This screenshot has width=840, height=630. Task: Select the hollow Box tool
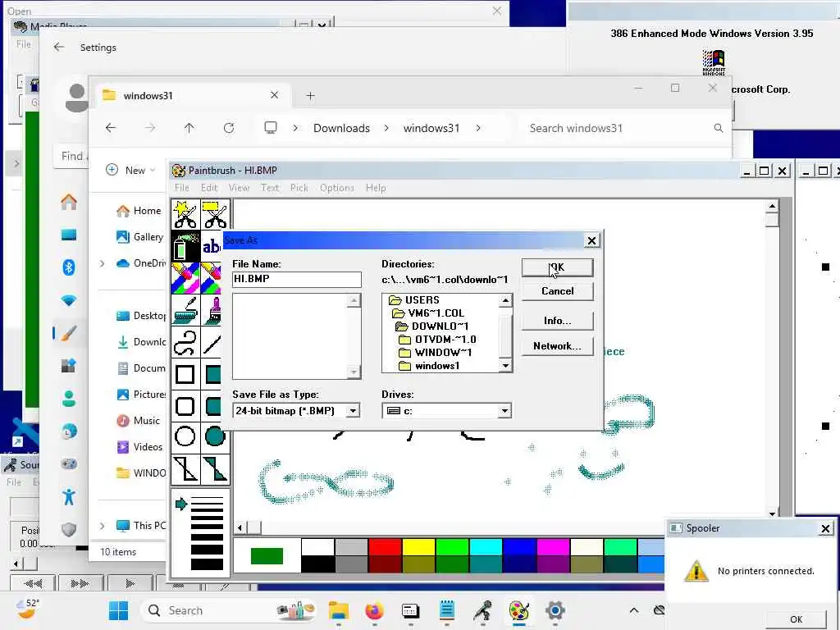click(185, 374)
